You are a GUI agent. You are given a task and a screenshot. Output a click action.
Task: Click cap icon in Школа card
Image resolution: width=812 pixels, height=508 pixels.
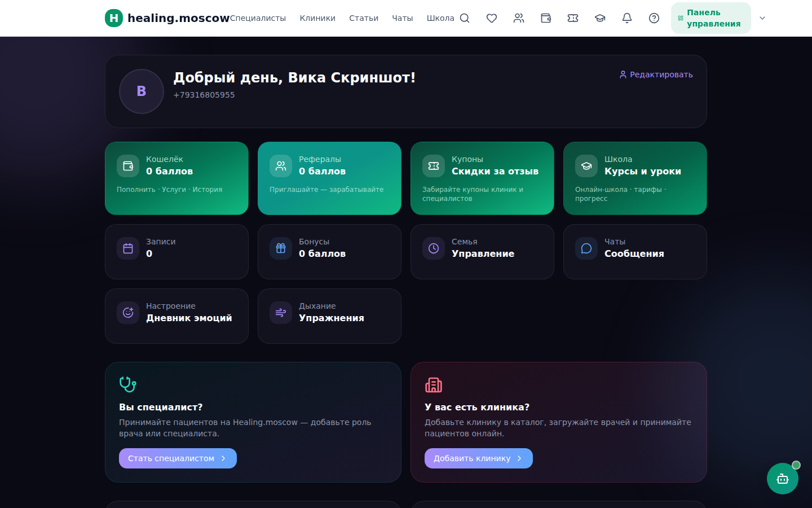pos(586,166)
